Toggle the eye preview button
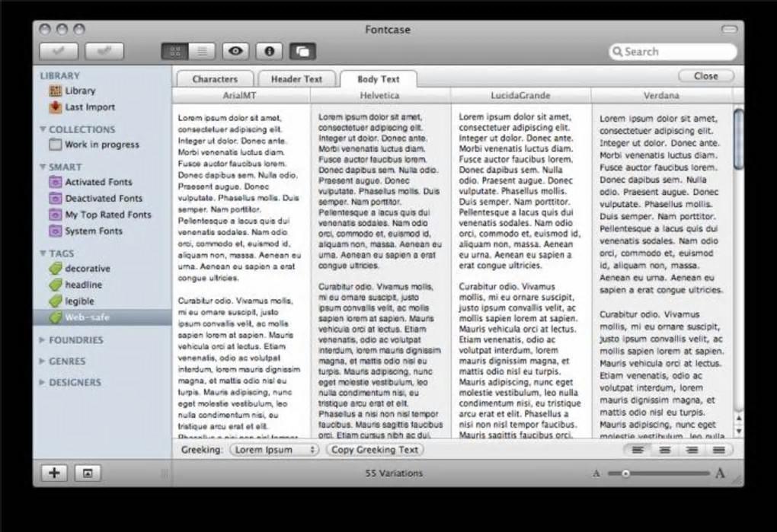Viewport: 777px width, 532px height. click(235, 51)
